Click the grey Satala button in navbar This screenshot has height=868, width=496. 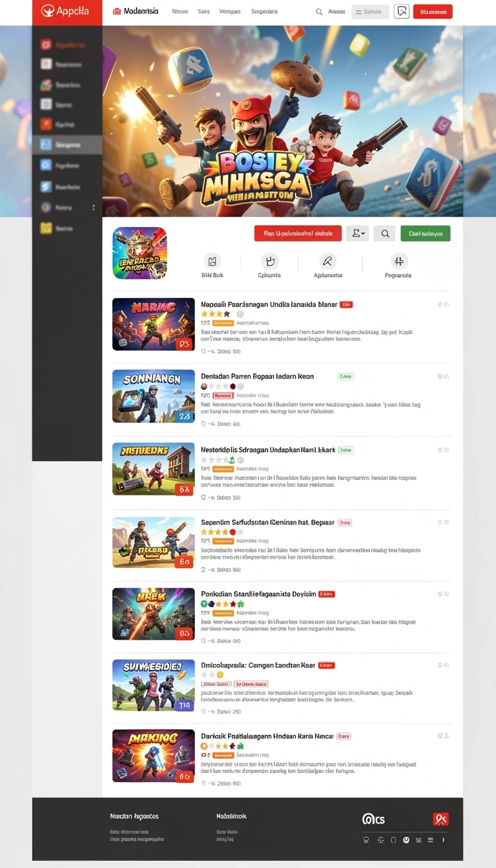coord(370,12)
